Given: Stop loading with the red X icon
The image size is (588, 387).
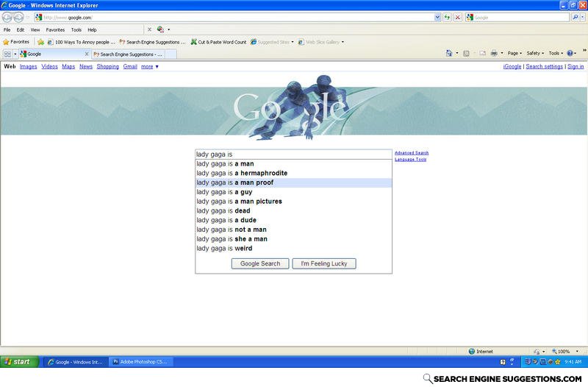Looking at the screenshot, I should tap(457, 17).
